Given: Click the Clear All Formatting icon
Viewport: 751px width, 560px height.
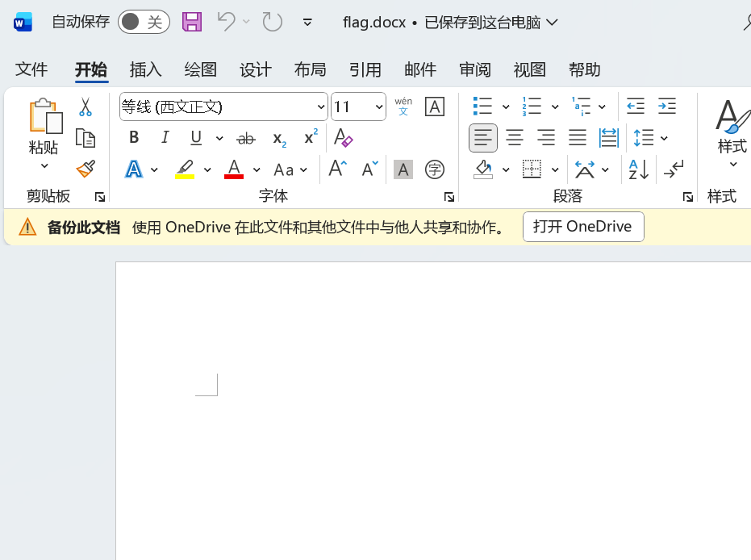Looking at the screenshot, I should click(x=343, y=138).
